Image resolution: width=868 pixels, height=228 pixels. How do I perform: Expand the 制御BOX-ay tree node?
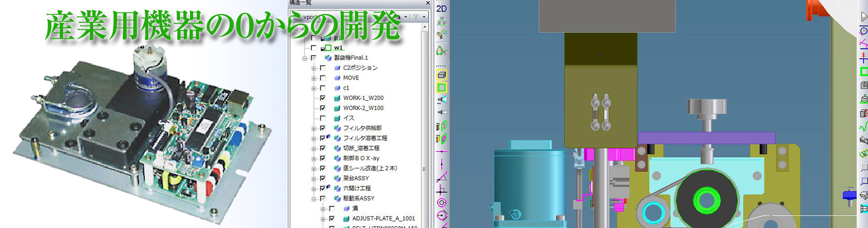click(x=314, y=159)
